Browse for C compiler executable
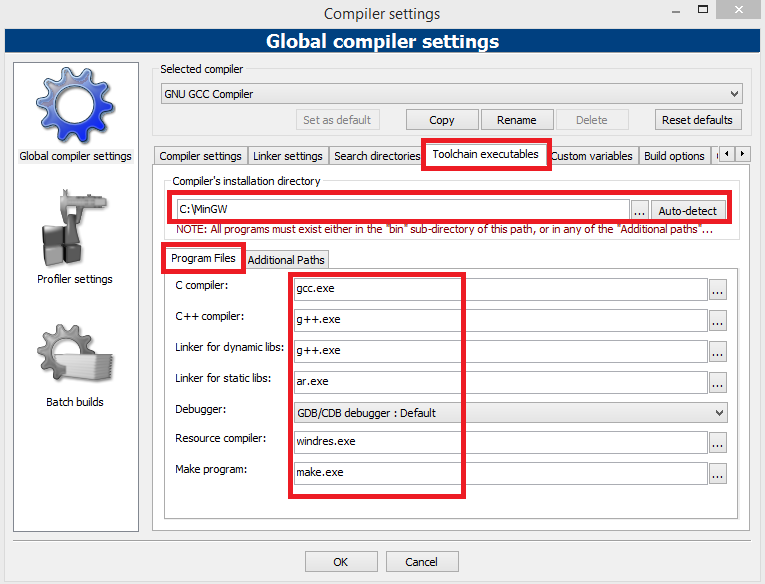Viewport: 765px width, 584px height. pos(718,290)
